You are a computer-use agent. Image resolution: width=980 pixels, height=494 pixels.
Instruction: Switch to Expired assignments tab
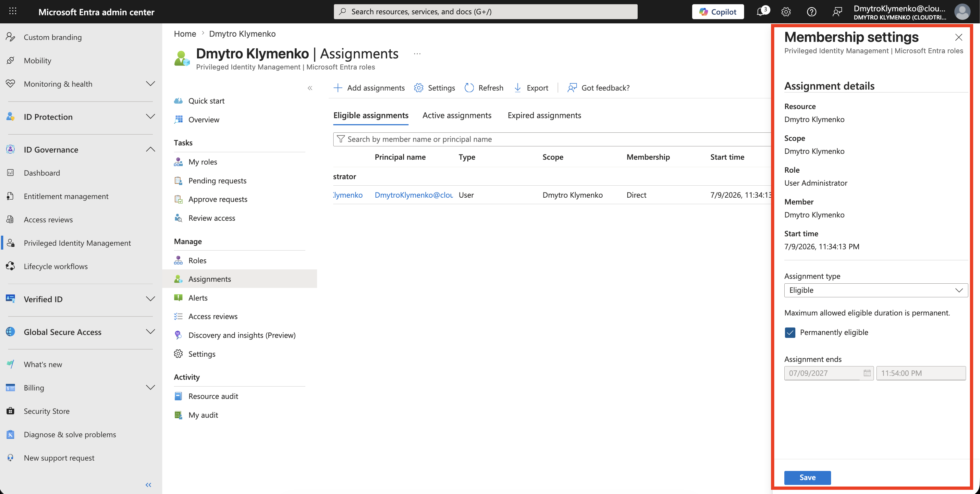(545, 115)
